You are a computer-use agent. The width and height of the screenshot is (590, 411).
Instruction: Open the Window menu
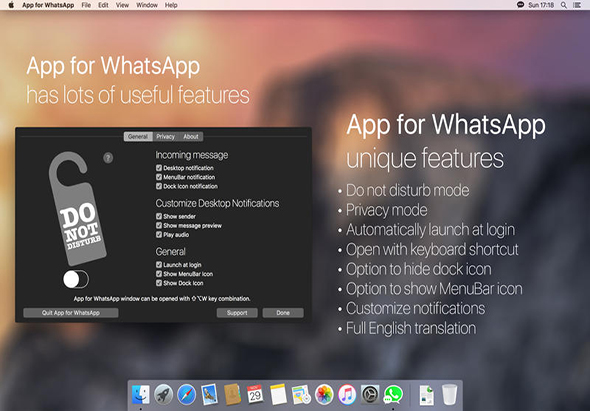[147, 5]
